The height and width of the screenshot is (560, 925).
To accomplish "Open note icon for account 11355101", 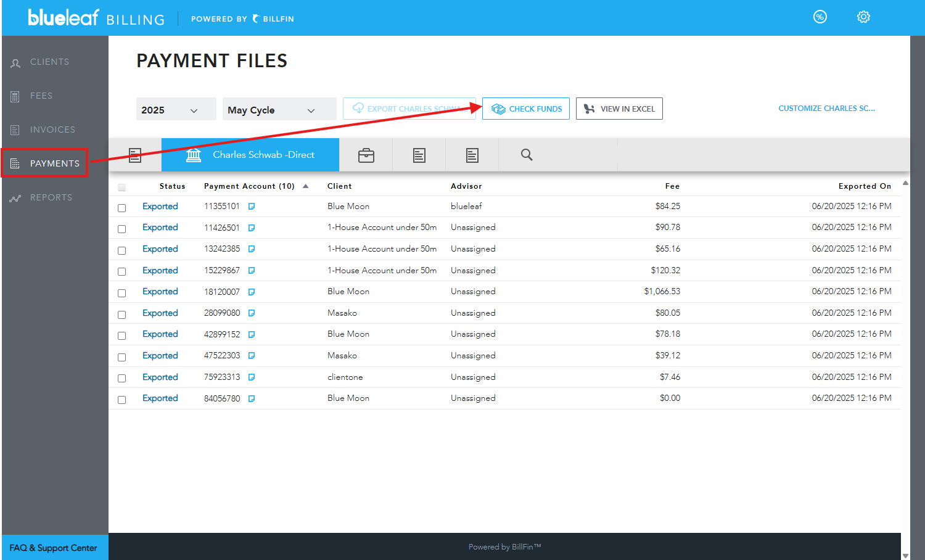I will (x=252, y=207).
